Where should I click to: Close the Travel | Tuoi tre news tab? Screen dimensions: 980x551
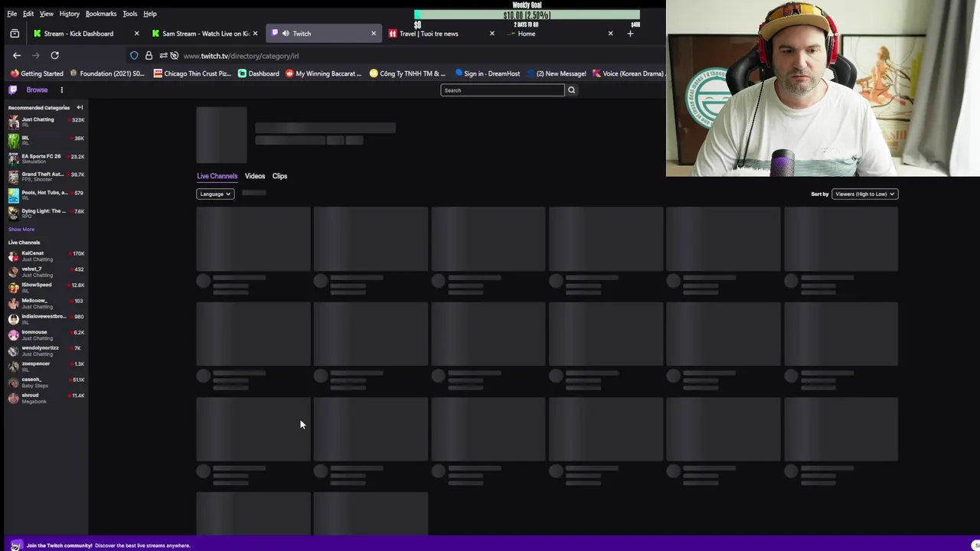492,34
